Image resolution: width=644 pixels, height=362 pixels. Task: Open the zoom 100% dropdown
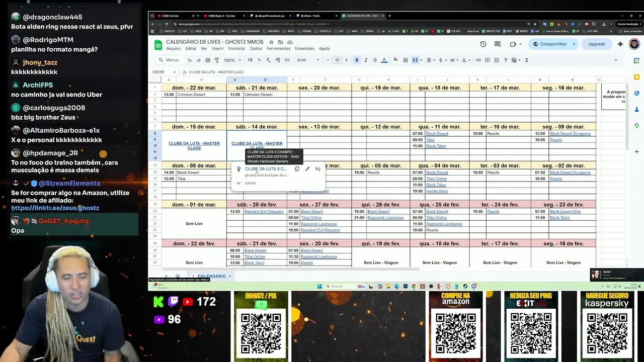click(231, 60)
